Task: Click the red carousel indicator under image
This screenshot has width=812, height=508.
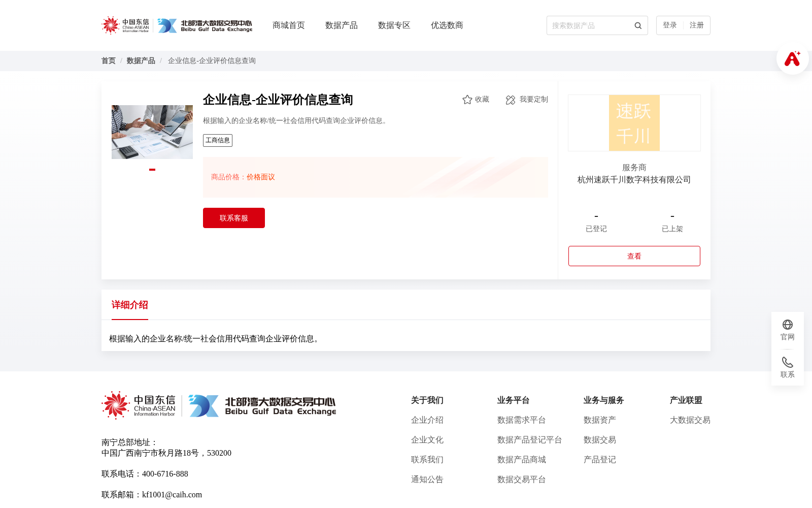Action: pos(152,170)
